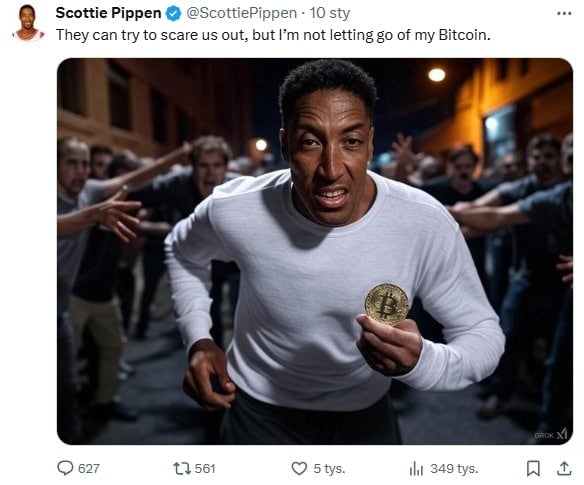Screen dimensions: 584x485
Task: Bookmark this tweet
Action: [533, 468]
